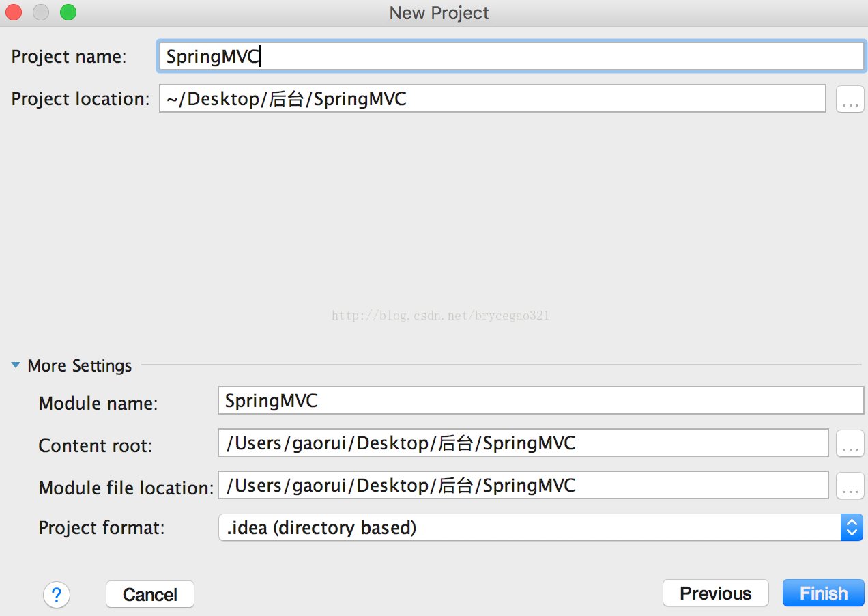868x616 pixels.
Task: Browse for Module file location ellipsis button
Action: pos(850,486)
